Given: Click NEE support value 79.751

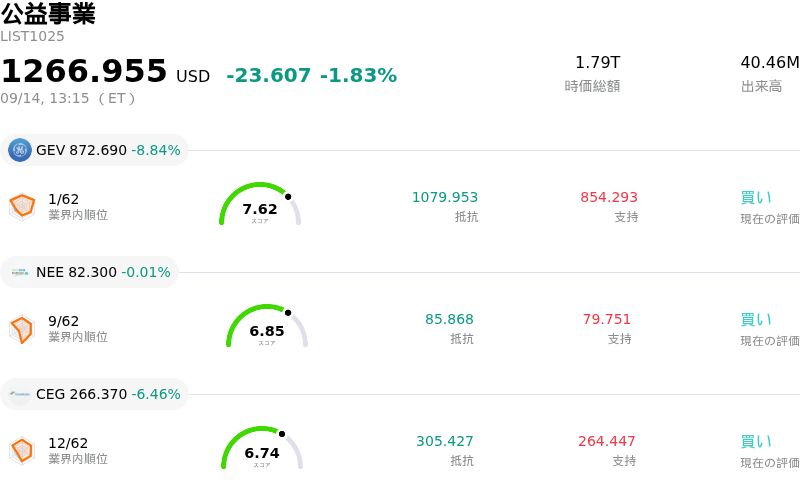Looking at the screenshot, I should pyautogui.click(x=607, y=319).
